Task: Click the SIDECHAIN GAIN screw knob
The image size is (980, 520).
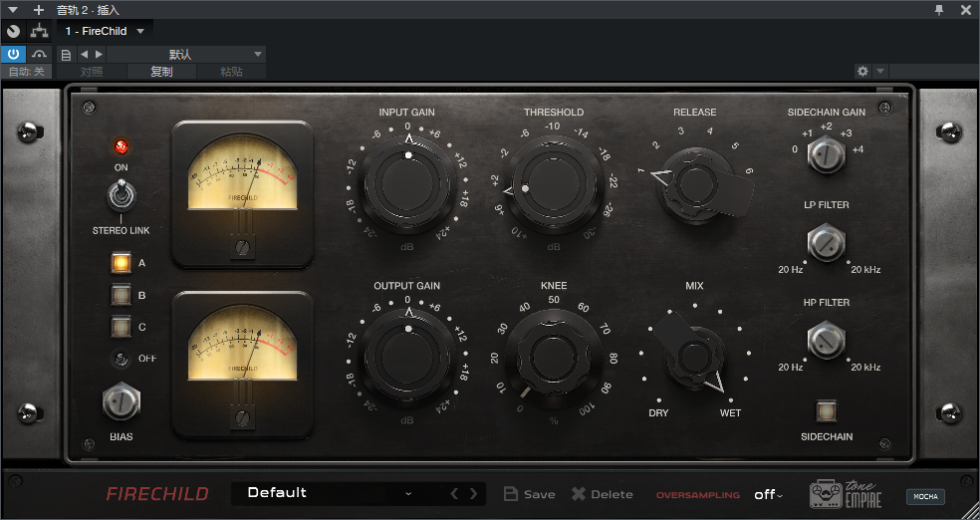Action: click(827, 155)
